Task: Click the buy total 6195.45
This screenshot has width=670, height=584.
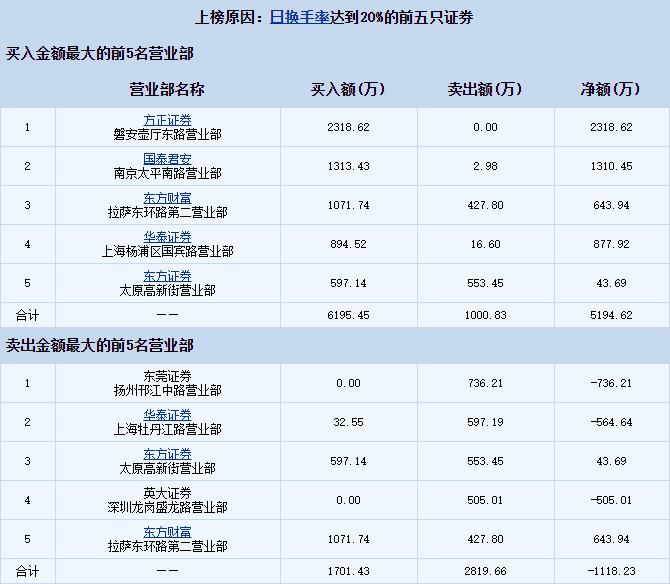Action: point(348,315)
